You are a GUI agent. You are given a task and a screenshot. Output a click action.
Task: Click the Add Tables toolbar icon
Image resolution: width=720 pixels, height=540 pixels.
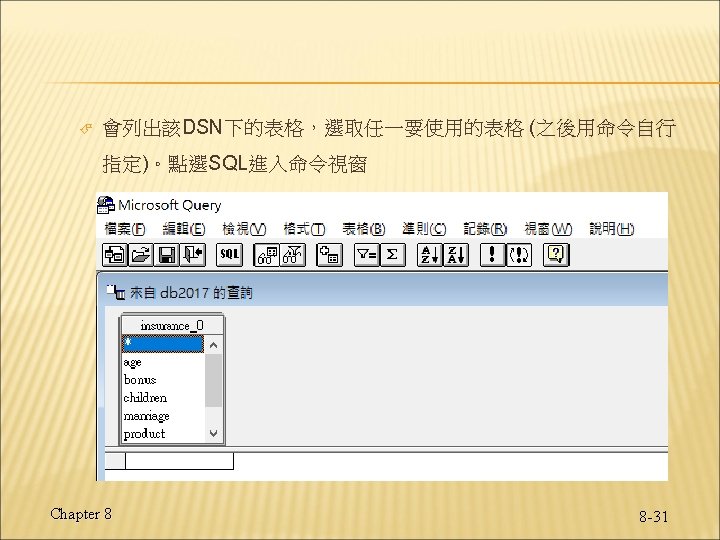tap(329, 255)
